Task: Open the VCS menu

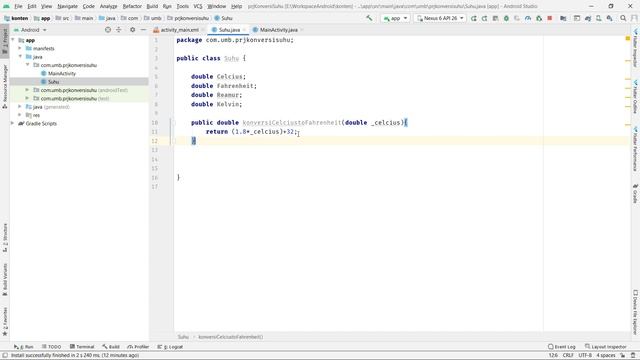Action: coord(198,6)
